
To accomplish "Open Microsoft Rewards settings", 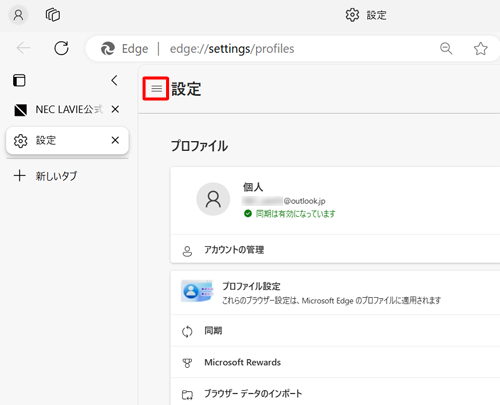I will click(x=335, y=362).
